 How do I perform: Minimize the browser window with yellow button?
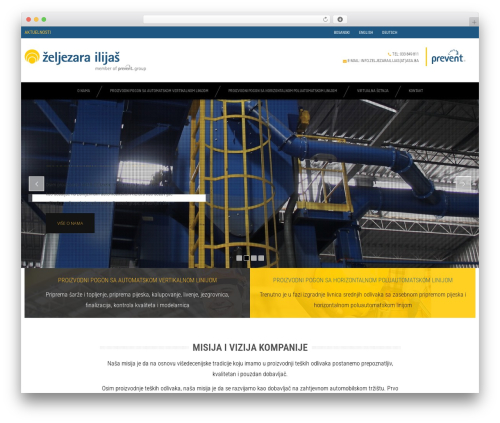(x=36, y=19)
